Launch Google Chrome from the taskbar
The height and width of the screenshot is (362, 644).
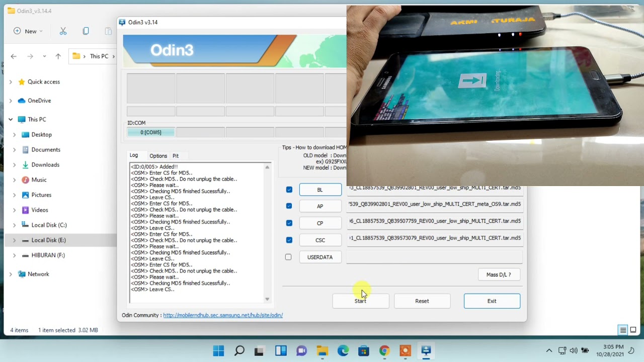click(384, 351)
